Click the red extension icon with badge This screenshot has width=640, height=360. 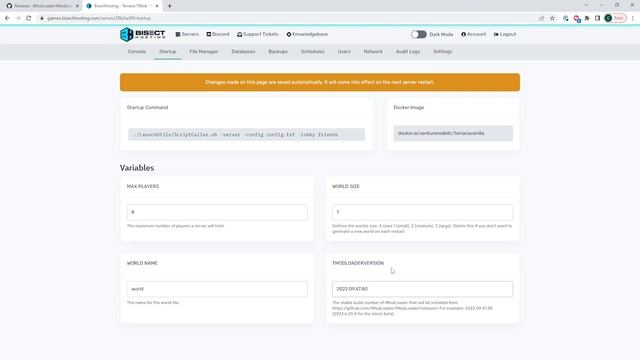577,18
